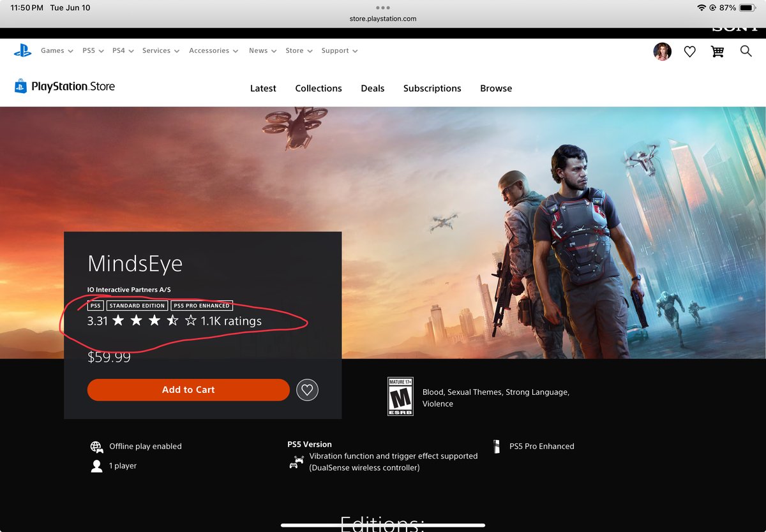Screen dimensions: 766x532
Task: Expand the Games dropdown menu
Action: 57,51
